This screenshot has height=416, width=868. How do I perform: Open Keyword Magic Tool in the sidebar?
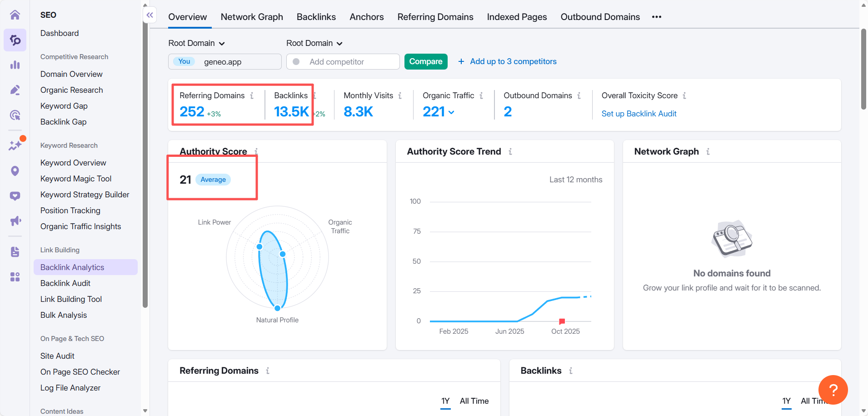pos(76,179)
